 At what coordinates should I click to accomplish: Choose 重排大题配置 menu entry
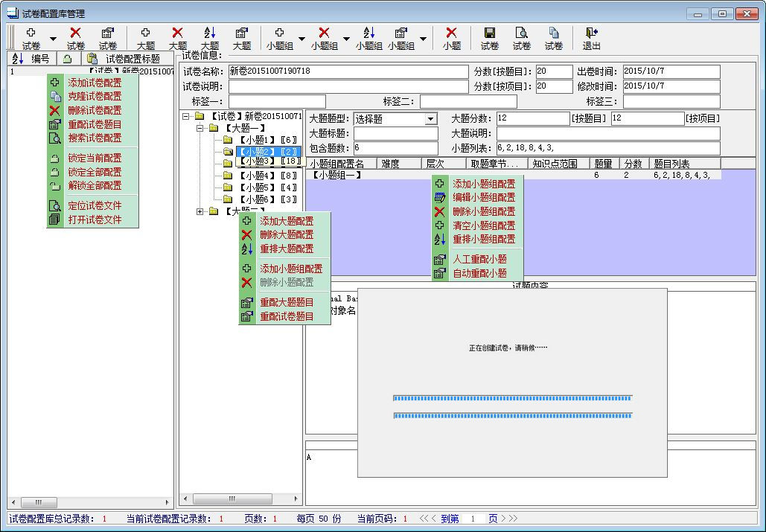[287, 249]
